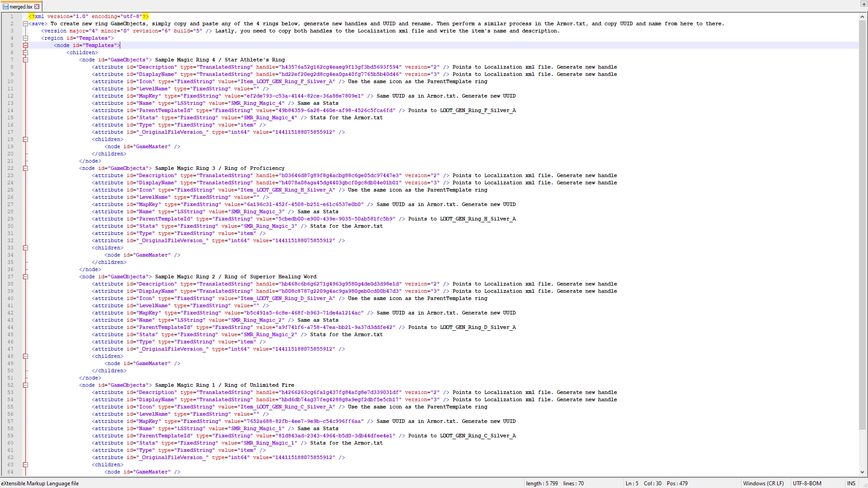Click the scrollbar down arrow
This screenshot has width=868, height=488.
pyautogui.click(x=863, y=472)
